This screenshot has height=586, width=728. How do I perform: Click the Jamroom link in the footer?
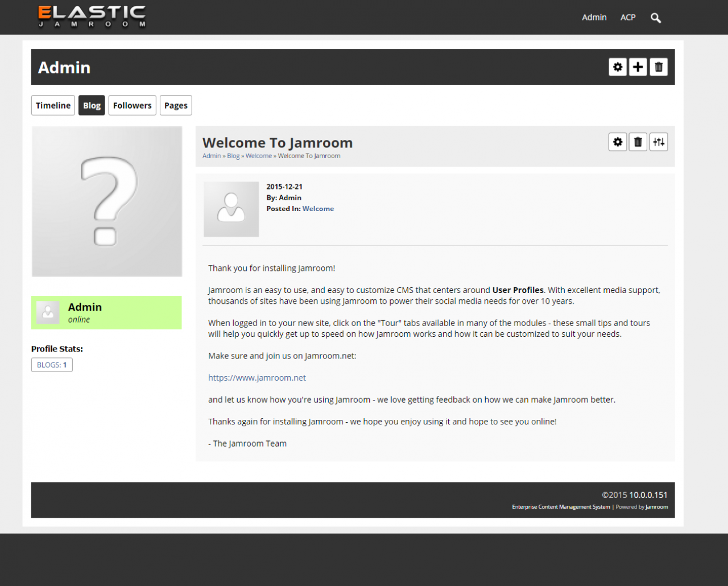[657, 507]
